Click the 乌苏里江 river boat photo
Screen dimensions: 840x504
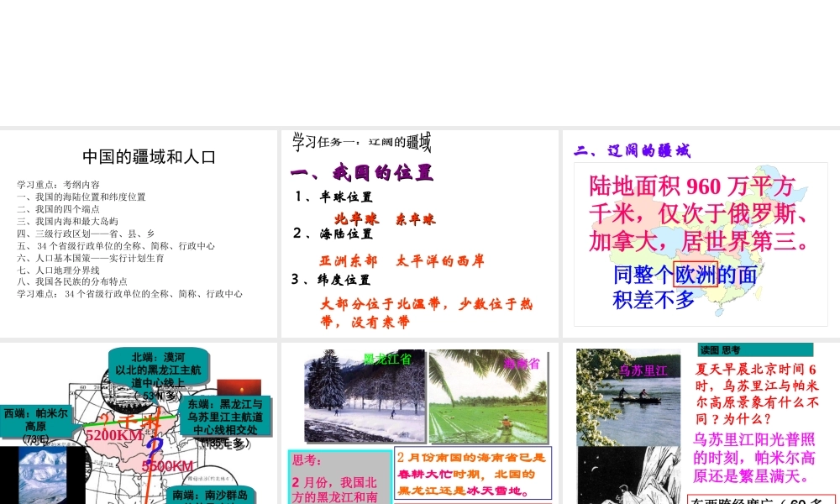tap(628, 396)
